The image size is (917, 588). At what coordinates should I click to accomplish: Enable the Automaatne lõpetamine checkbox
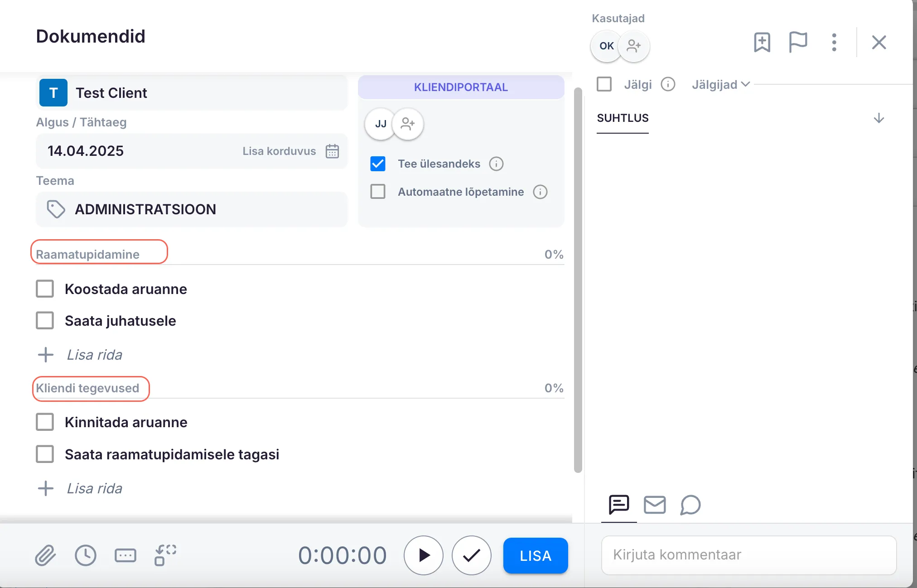(x=378, y=192)
